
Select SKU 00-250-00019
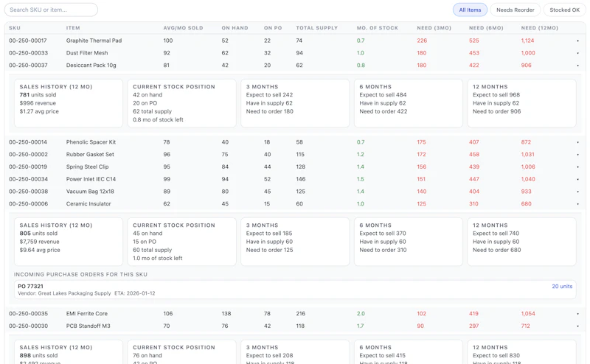(x=28, y=167)
